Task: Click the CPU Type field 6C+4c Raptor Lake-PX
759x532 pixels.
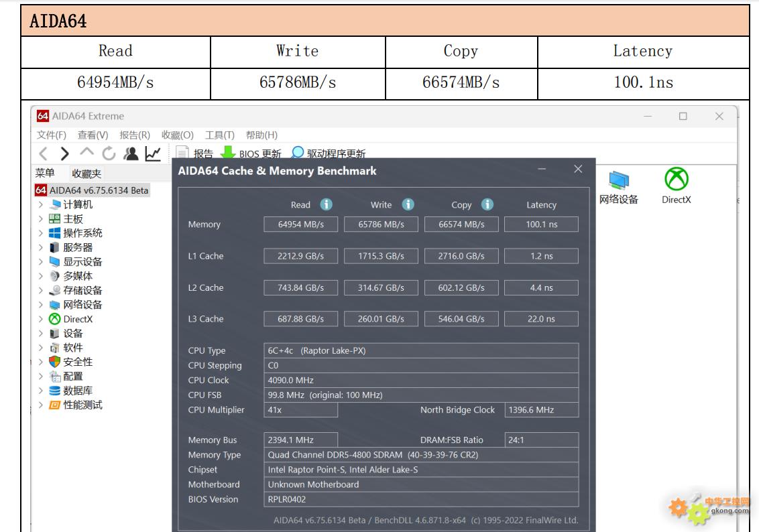Action: pyautogui.click(x=421, y=350)
